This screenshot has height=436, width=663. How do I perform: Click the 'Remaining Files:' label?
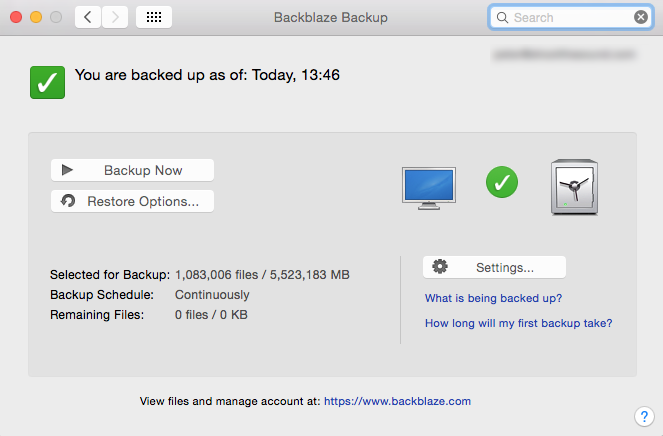coord(97,315)
